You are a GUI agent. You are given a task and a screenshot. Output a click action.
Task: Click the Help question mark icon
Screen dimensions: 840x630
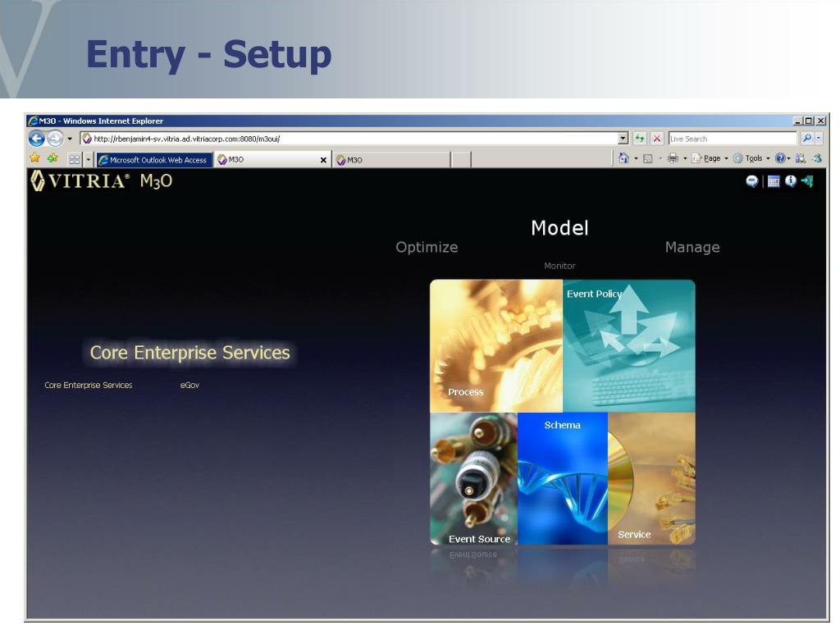[780, 158]
